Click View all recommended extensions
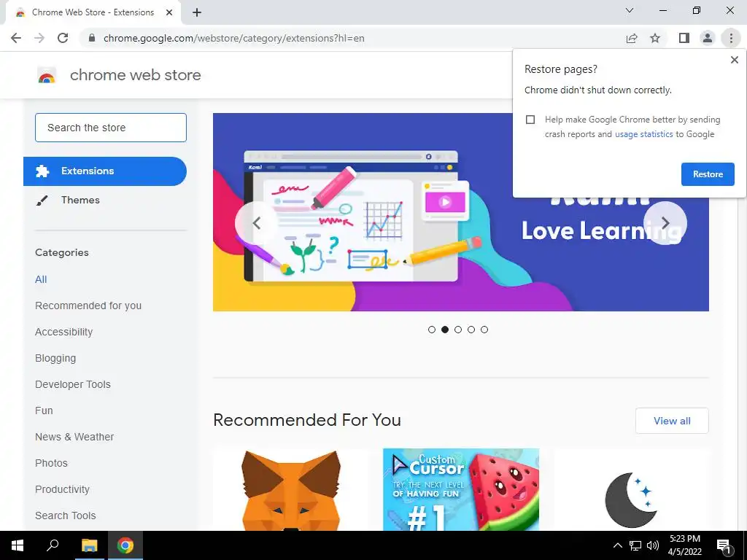This screenshot has height=560, width=747. pyautogui.click(x=672, y=421)
